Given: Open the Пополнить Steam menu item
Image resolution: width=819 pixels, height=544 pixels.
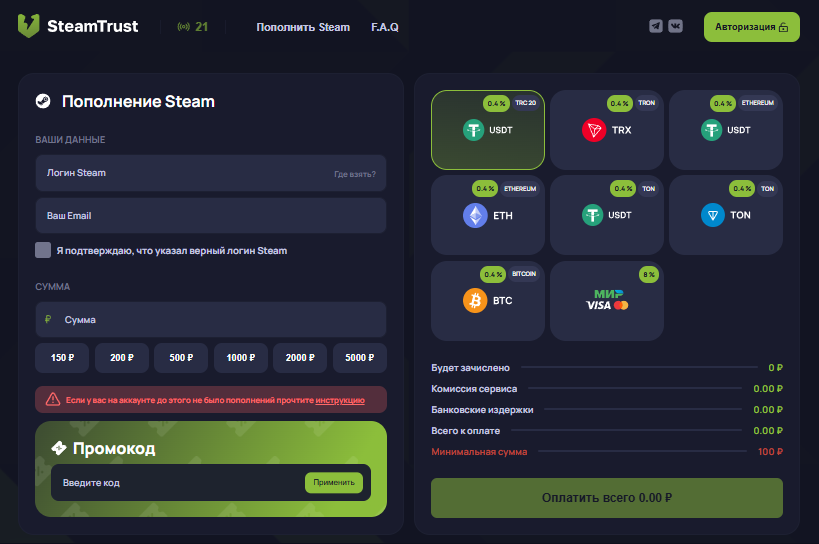Looking at the screenshot, I should pyautogui.click(x=303, y=27).
